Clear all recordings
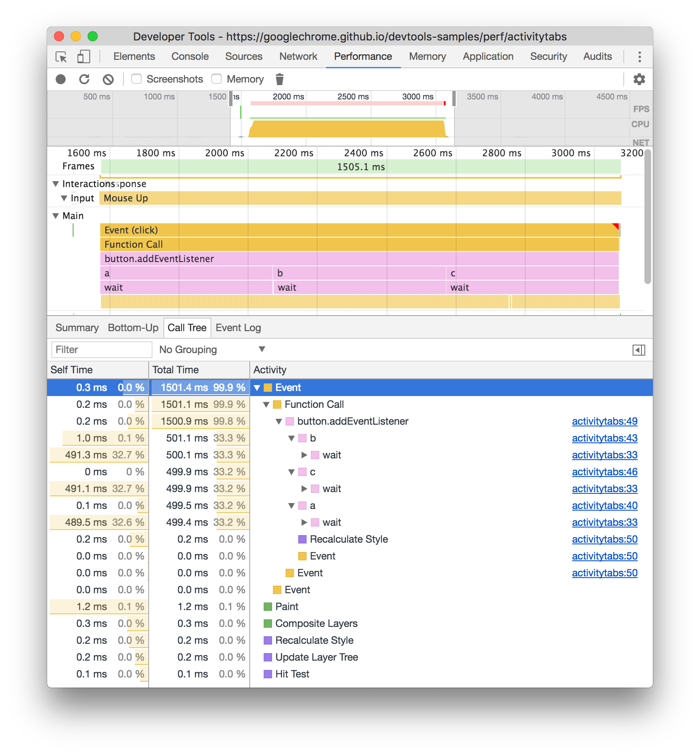This screenshot has width=700, height=755. [x=109, y=79]
